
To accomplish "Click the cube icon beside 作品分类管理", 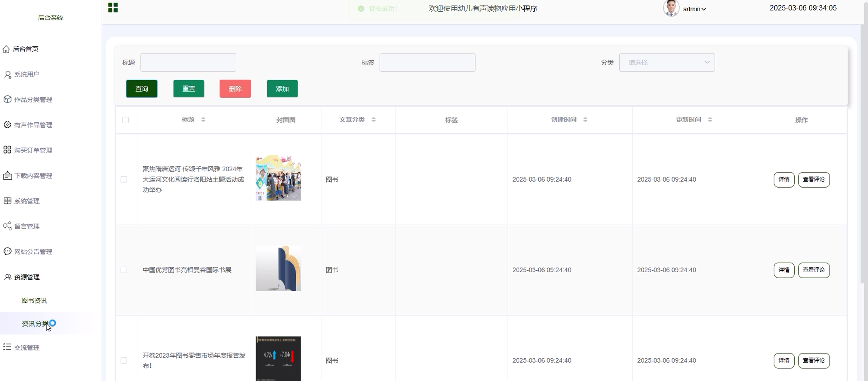I will pos(7,100).
